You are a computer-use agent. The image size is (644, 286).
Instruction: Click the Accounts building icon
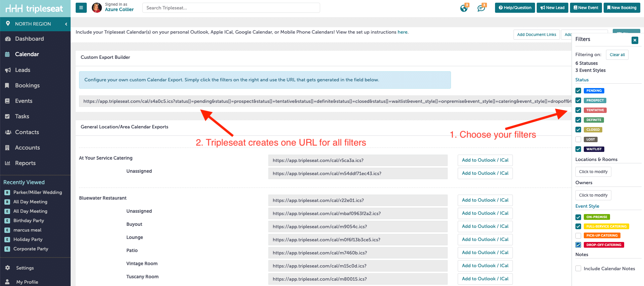point(7,148)
